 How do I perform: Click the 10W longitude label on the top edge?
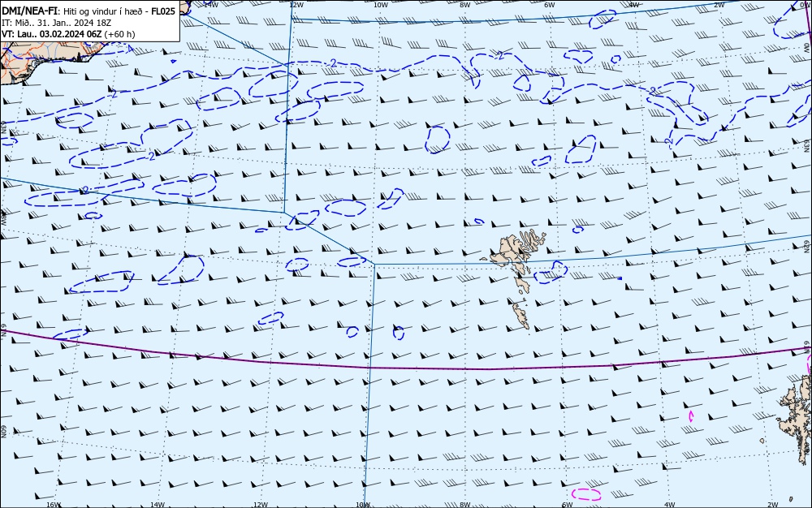(x=381, y=4)
